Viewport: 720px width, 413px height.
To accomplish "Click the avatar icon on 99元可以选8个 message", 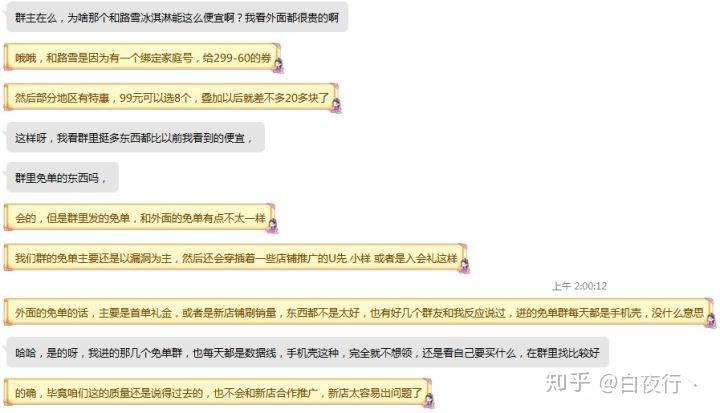I will (337, 105).
